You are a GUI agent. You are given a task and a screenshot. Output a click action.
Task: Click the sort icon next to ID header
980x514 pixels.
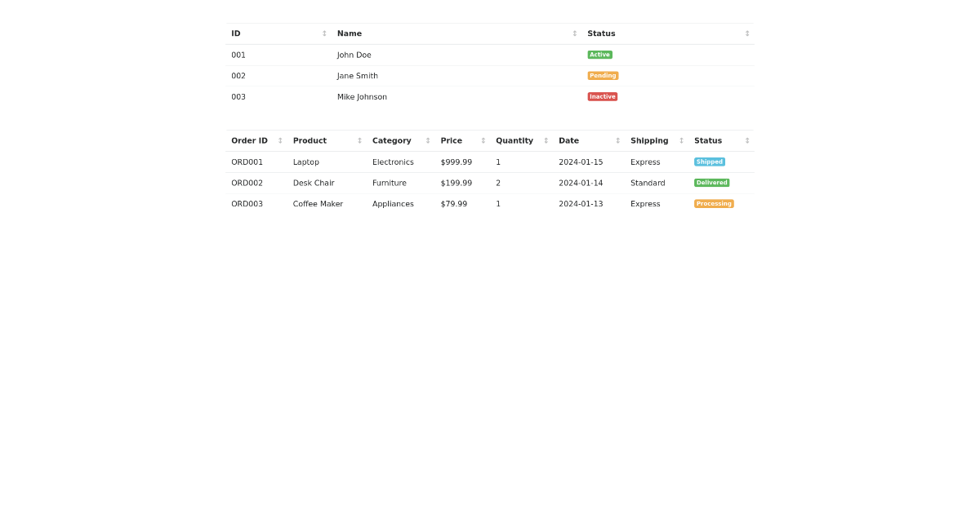pos(324,33)
